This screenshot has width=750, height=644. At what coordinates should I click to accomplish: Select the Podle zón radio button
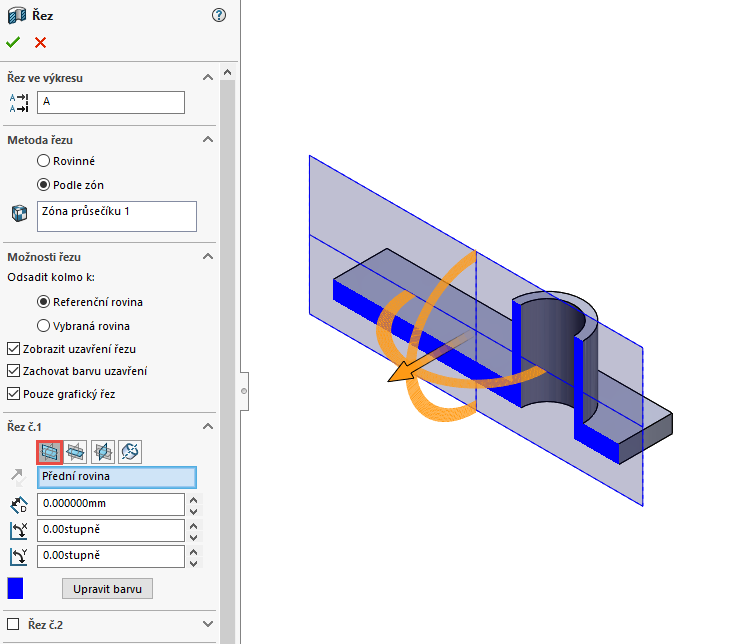pos(44,185)
